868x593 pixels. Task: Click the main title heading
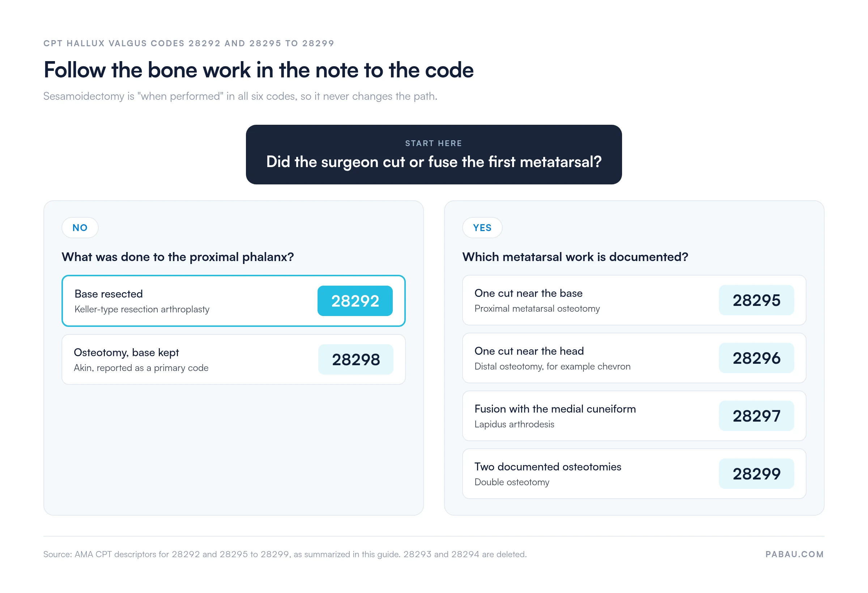point(259,70)
